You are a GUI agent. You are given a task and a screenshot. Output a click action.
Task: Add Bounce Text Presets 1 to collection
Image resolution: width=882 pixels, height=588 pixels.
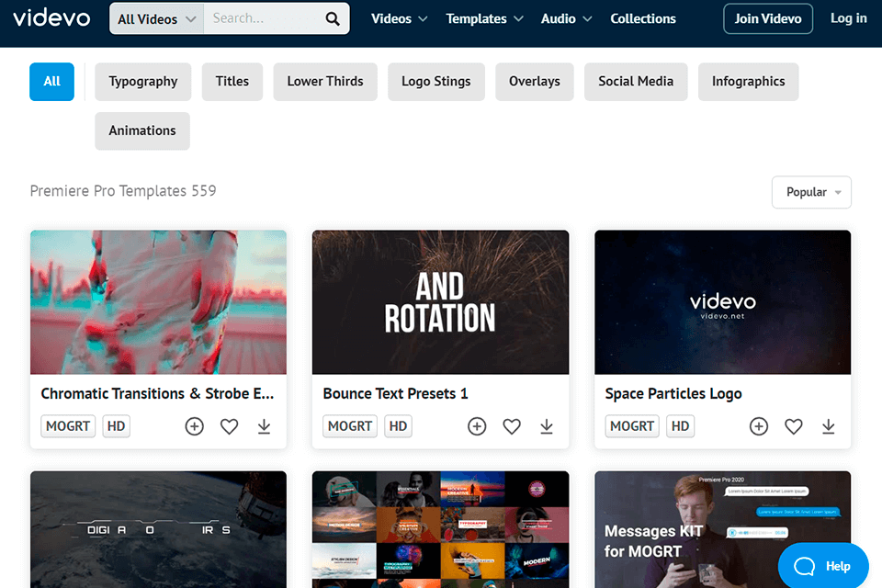pyautogui.click(x=477, y=426)
